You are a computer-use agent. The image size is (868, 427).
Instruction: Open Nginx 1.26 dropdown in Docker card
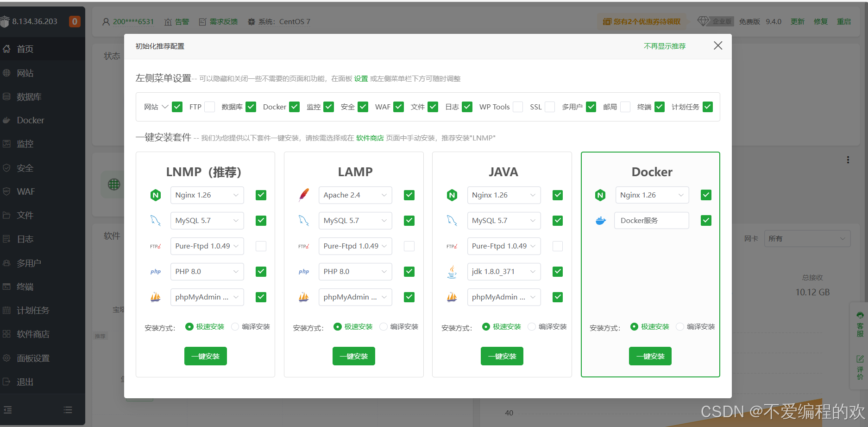(x=652, y=195)
